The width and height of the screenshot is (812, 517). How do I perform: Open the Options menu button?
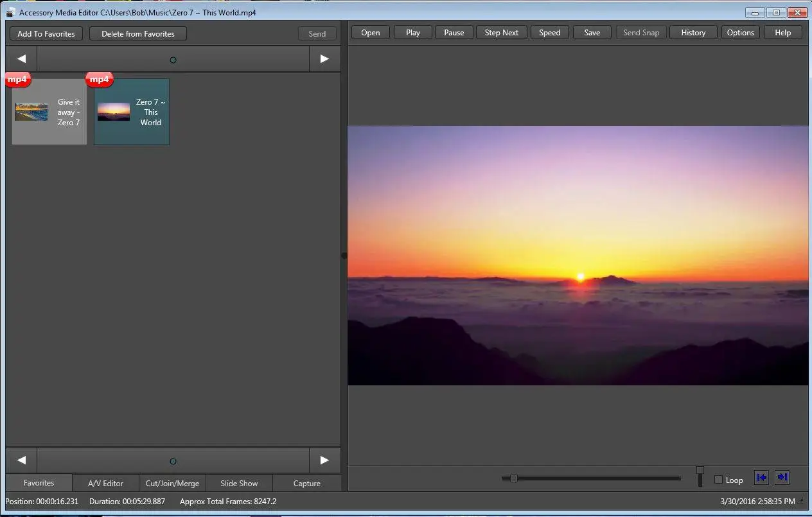[740, 33]
